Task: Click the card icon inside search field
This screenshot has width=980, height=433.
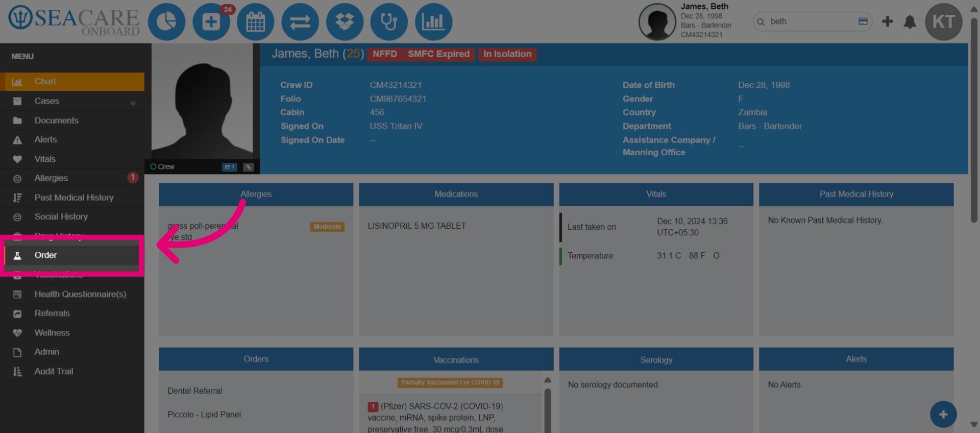Action: [x=863, y=21]
